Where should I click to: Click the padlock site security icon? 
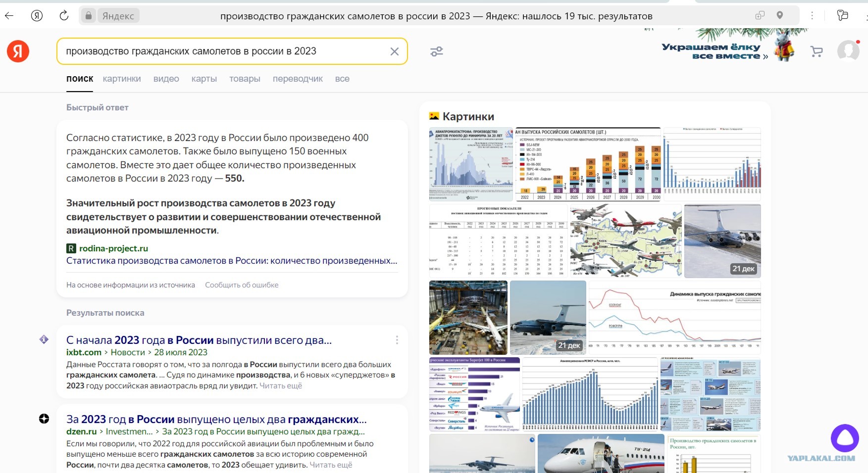pyautogui.click(x=89, y=16)
